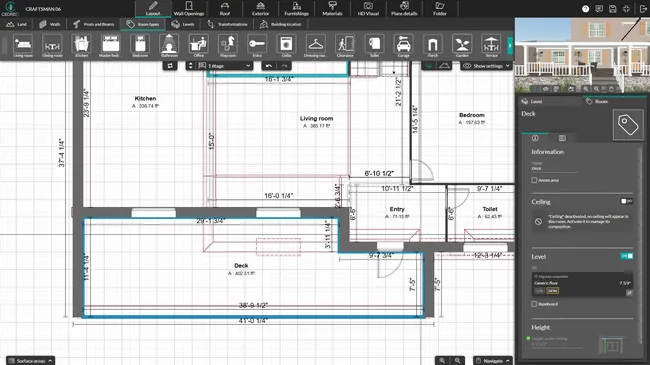The image size is (650, 365).
Task: Click the undo arrow above the plan
Action: [269, 66]
